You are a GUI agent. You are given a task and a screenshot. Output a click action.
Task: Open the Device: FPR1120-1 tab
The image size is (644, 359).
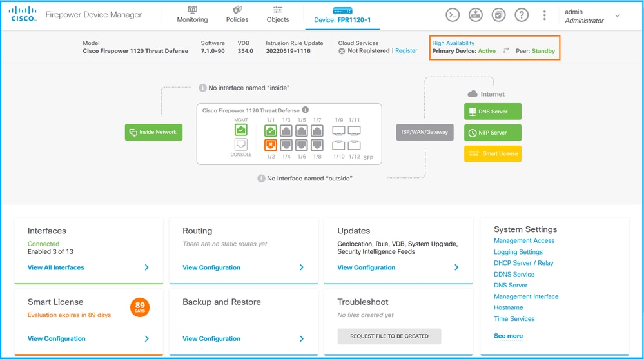(342, 15)
